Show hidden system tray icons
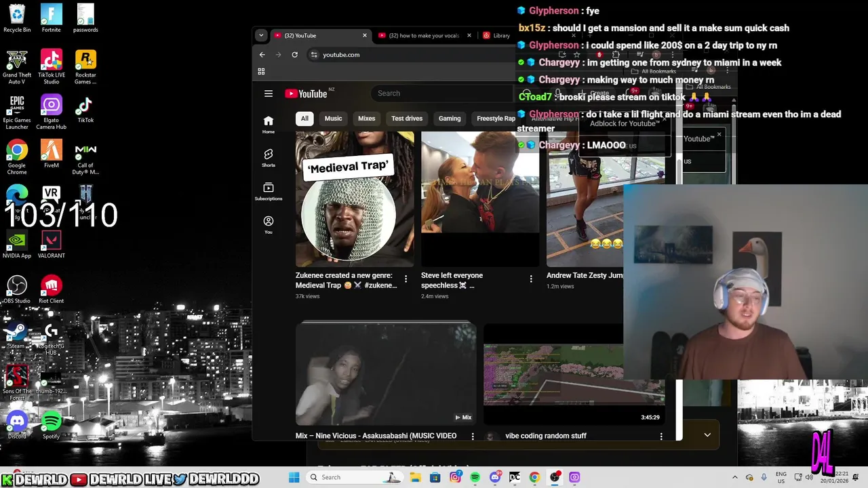 point(734,477)
